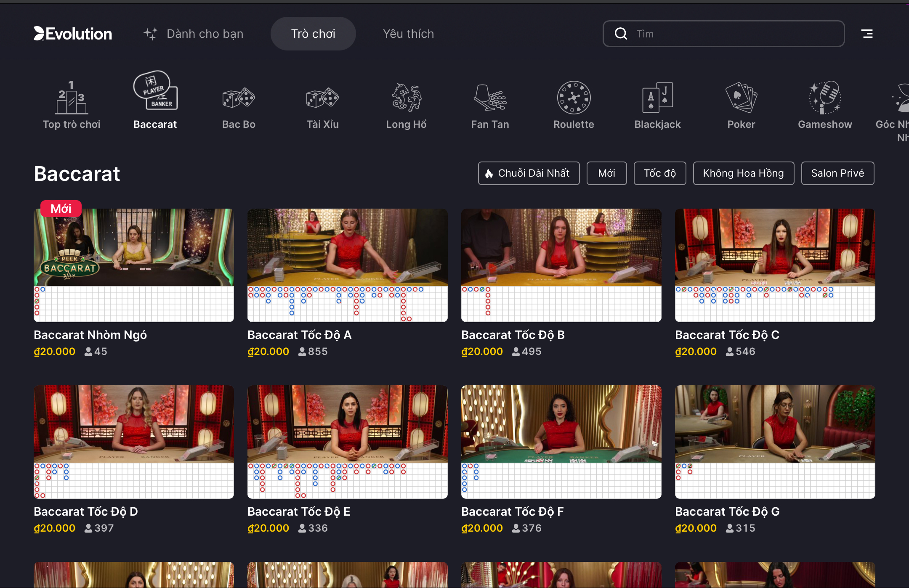This screenshot has width=909, height=588.
Task: Open the Gameshow microphone category
Action: pyautogui.click(x=825, y=98)
